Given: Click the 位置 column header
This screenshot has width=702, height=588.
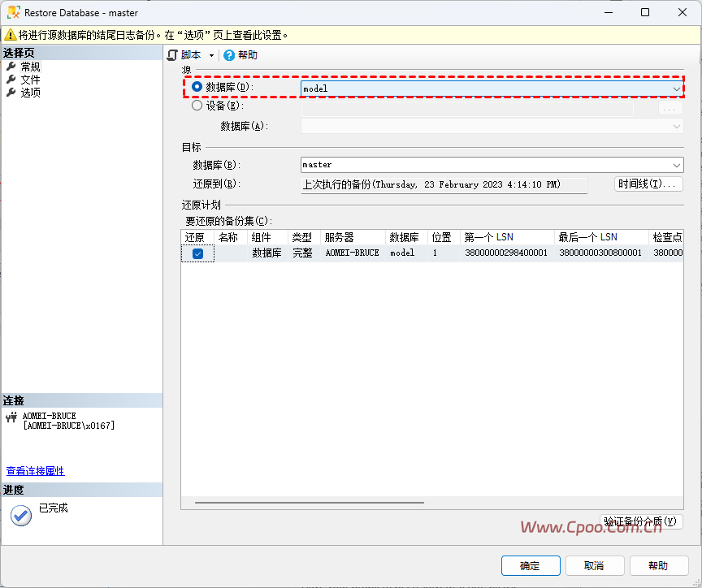Looking at the screenshot, I should point(444,237).
